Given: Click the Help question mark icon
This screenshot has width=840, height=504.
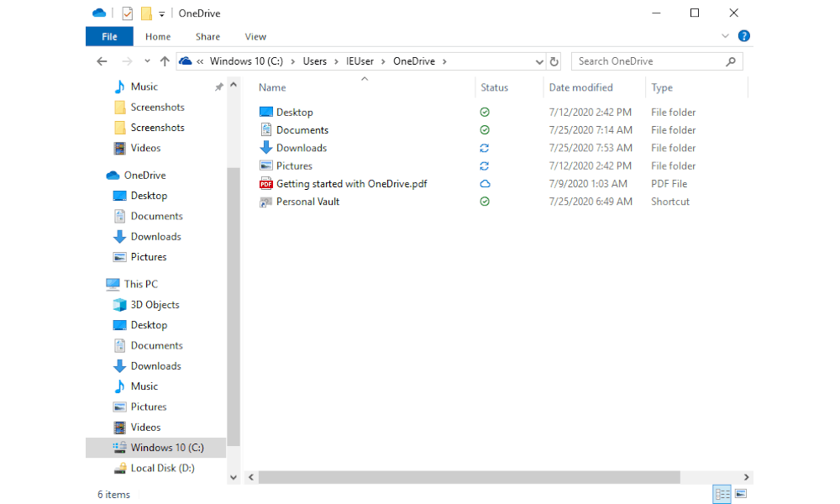Looking at the screenshot, I should [x=743, y=36].
